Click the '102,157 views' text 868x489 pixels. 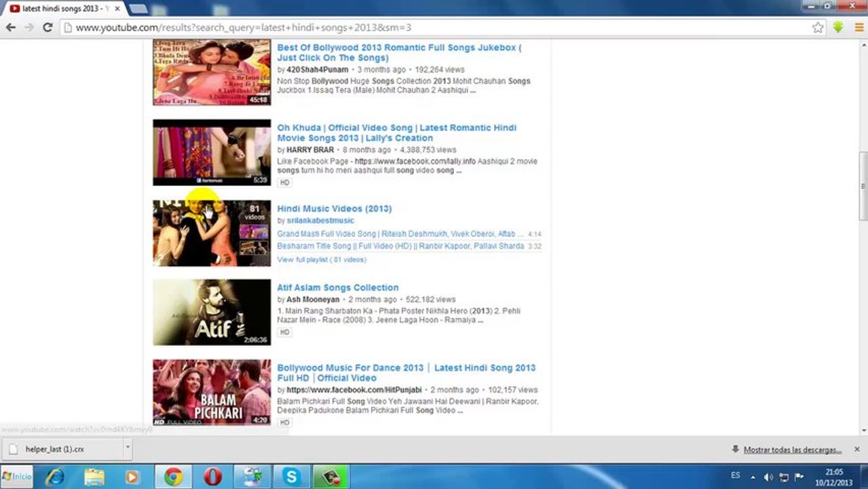[513, 390]
